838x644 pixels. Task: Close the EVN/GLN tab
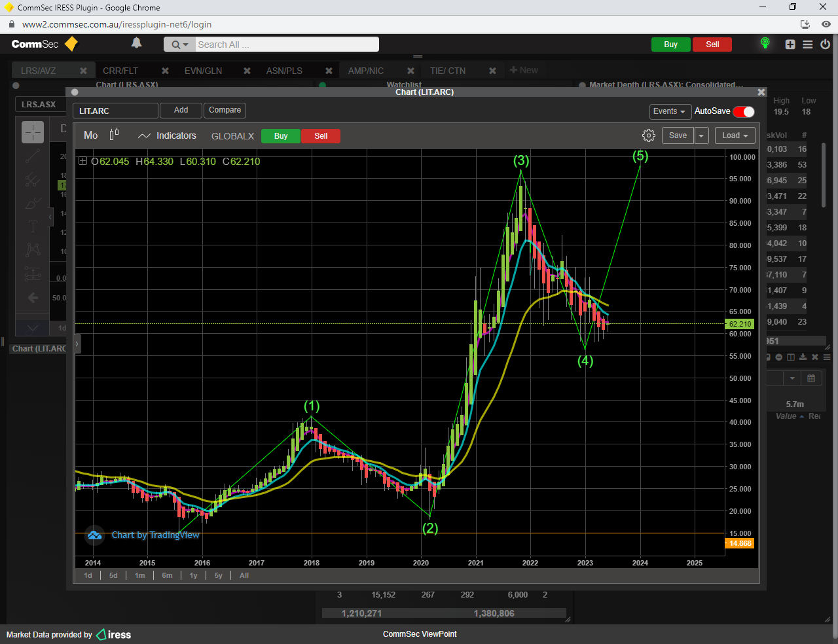point(247,71)
